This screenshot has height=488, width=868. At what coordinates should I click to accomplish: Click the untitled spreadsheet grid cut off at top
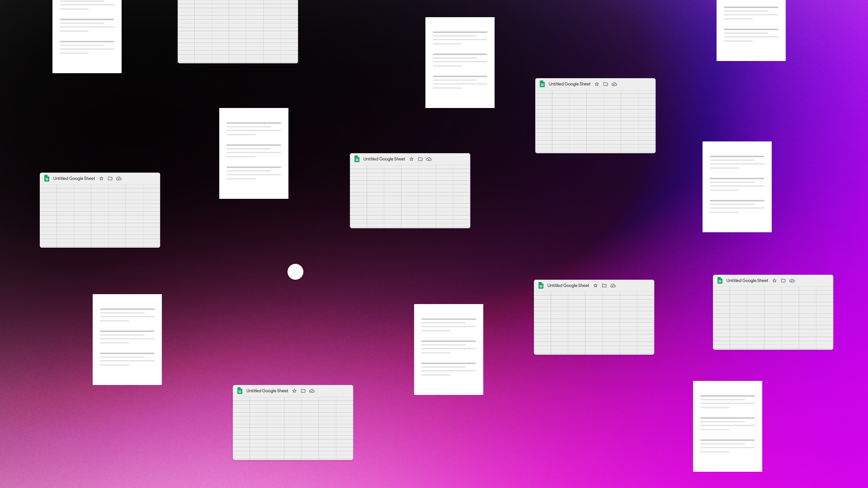click(x=238, y=31)
